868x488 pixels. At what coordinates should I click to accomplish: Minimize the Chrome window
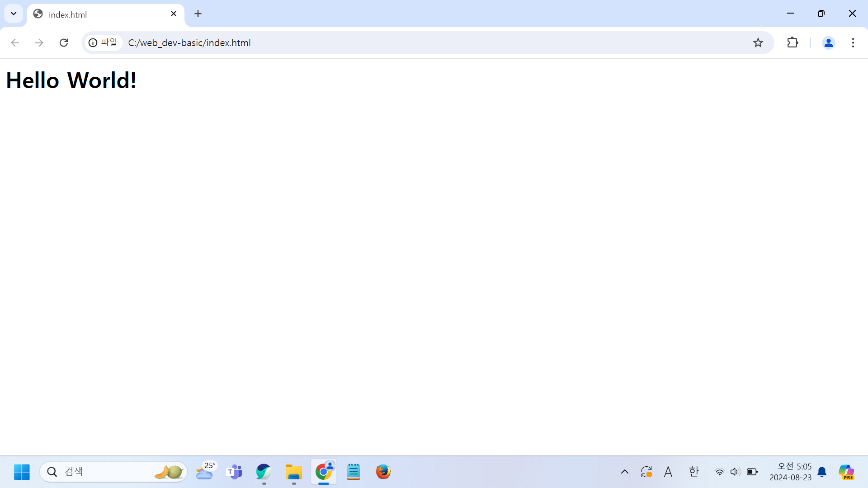pyautogui.click(x=790, y=14)
